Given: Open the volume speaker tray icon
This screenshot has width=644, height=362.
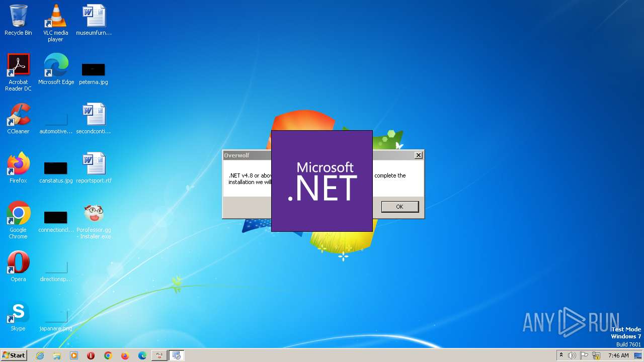Looking at the screenshot, I should pyautogui.click(x=572, y=355).
